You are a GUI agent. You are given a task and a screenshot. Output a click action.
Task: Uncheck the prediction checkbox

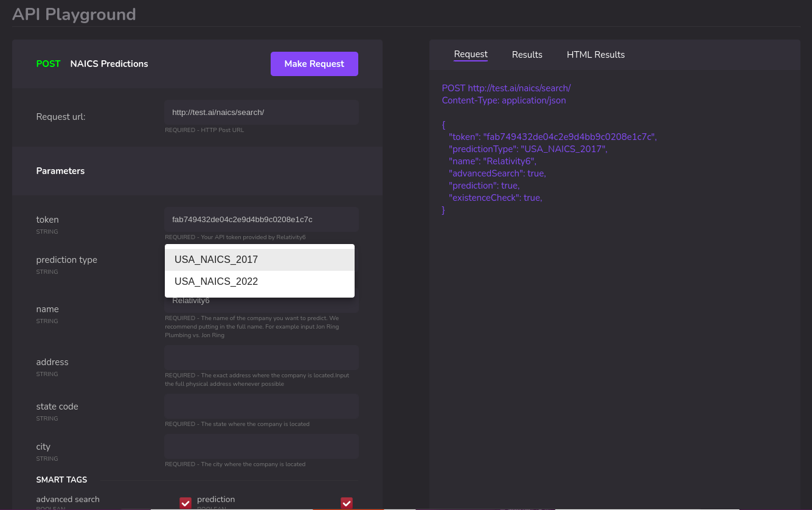[x=347, y=503]
